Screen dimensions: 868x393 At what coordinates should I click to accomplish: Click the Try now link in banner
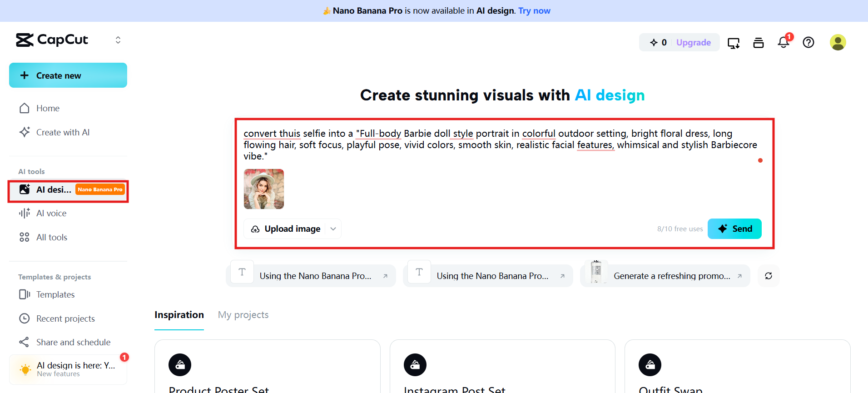tap(534, 11)
